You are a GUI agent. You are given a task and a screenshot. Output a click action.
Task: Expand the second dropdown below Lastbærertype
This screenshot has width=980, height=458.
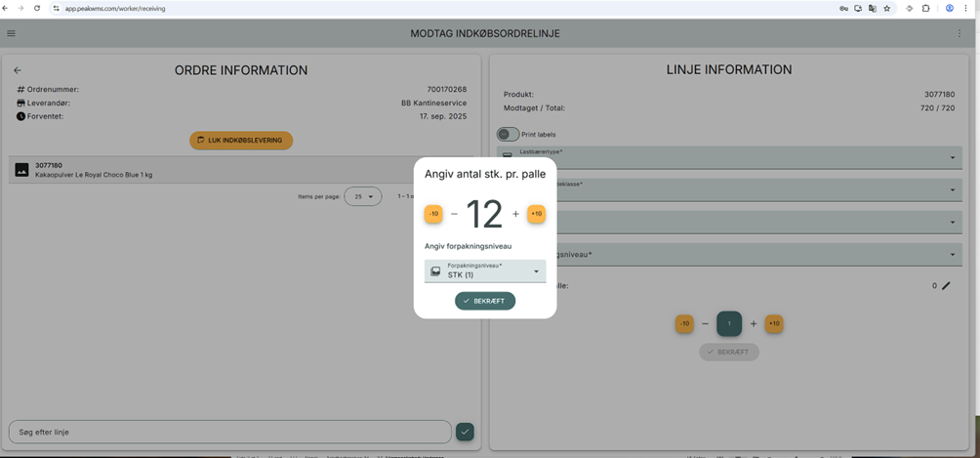click(729, 189)
